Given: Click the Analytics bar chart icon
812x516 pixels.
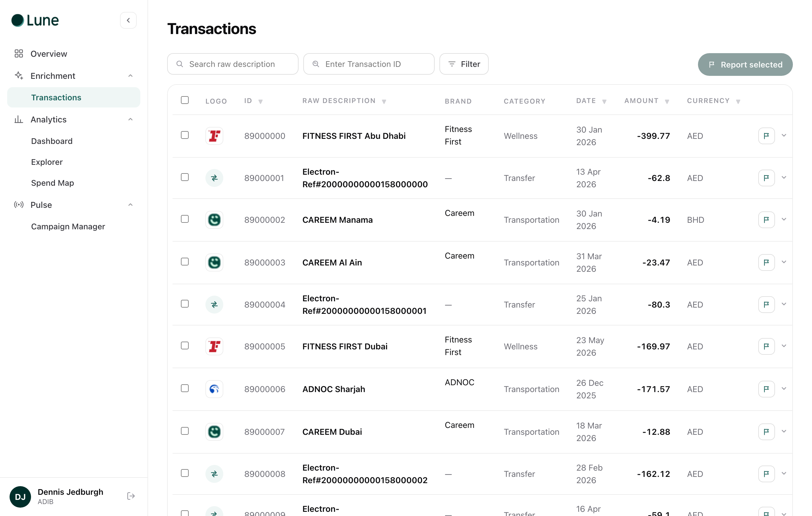Looking at the screenshot, I should [x=19, y=119].
